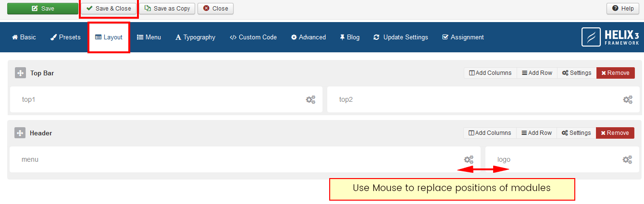Add Row below the Header row

click(x=536, y=133)
